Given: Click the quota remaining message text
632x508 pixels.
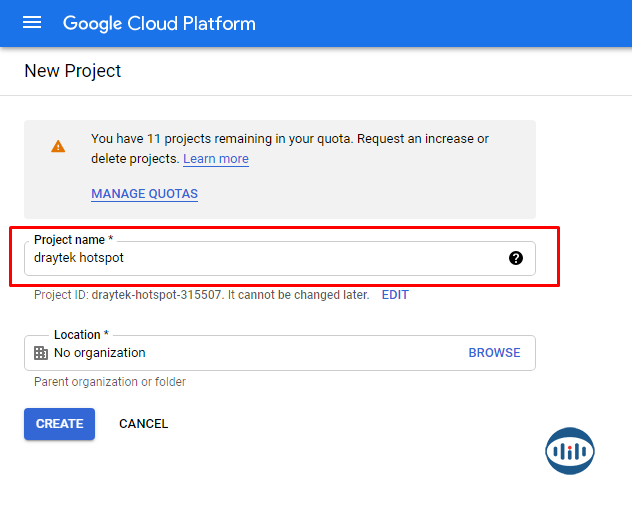Looking at the screenshot, I should click(x=290, y=139).
